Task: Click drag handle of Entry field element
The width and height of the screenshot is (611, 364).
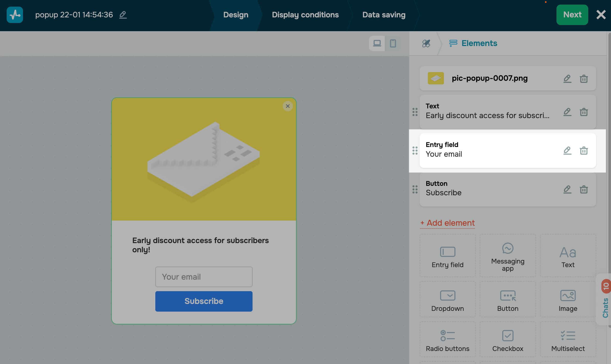Action: [415, 151]
